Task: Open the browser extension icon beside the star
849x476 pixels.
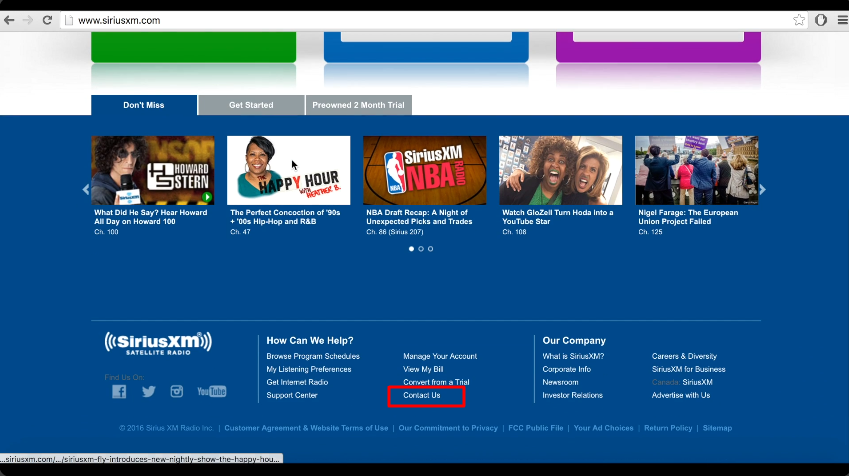Action: pos(821,20)
